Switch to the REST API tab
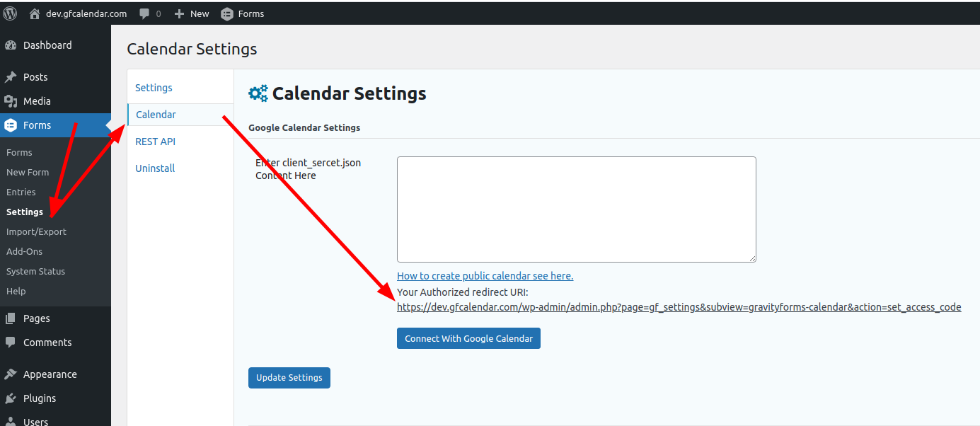The width and height of the screenshot is (980, 426). pos(155,141)
